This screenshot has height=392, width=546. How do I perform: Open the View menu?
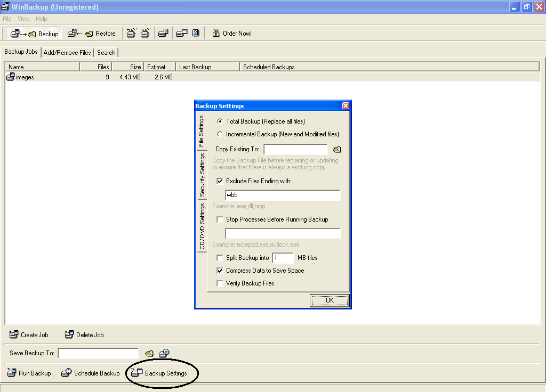pyautogui.click(x=23, y=19)
